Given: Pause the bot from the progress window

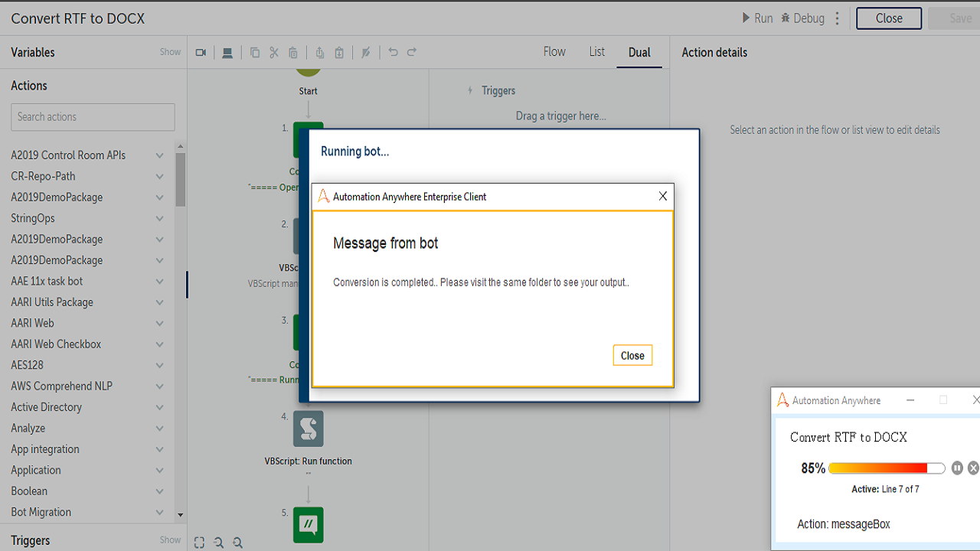Looking at the screenshot, I should click(957, 468).
